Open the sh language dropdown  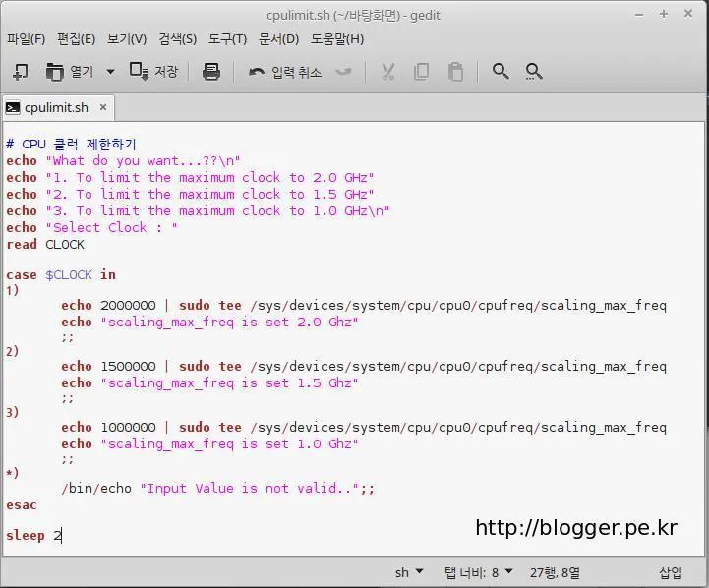pyautogui.click(x=409, y=572)
